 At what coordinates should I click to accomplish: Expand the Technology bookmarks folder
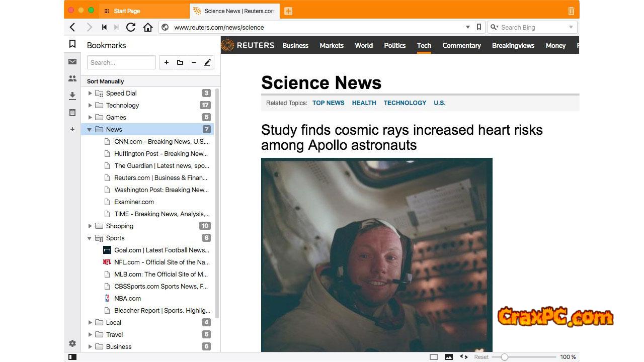[90, 105]
